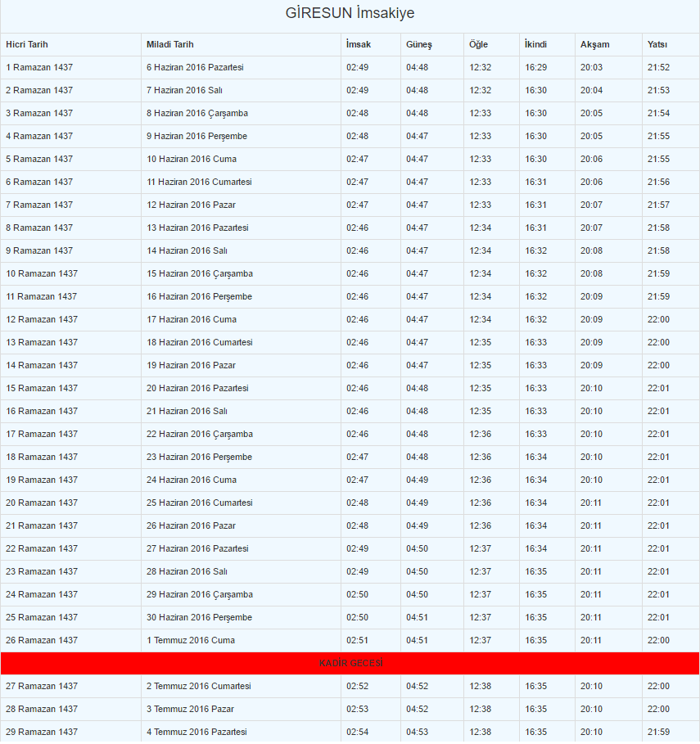
Task: Click the Akşam column header
Action: coord(594,44)
